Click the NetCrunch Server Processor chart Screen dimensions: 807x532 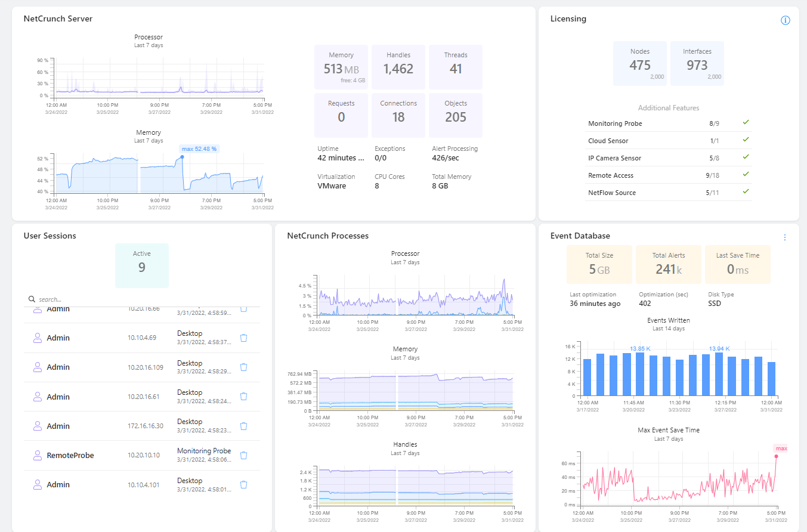(159, 76)
